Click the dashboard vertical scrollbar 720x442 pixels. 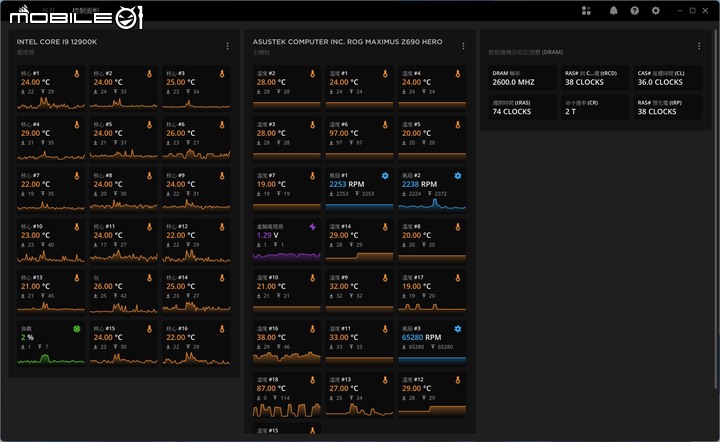(x=717, y=207)
